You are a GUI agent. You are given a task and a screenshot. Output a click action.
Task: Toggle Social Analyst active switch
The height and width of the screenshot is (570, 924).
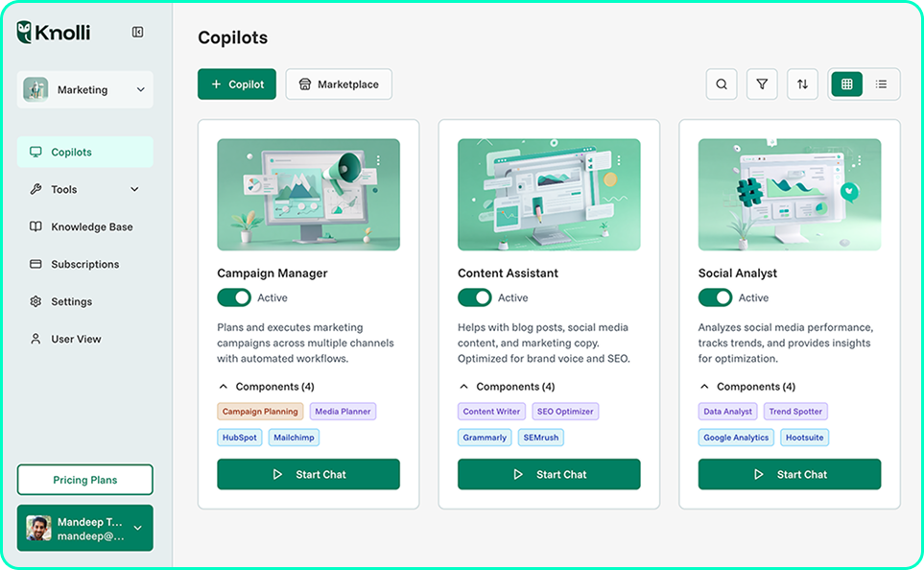pyautogui.click(x=715, y=297)
